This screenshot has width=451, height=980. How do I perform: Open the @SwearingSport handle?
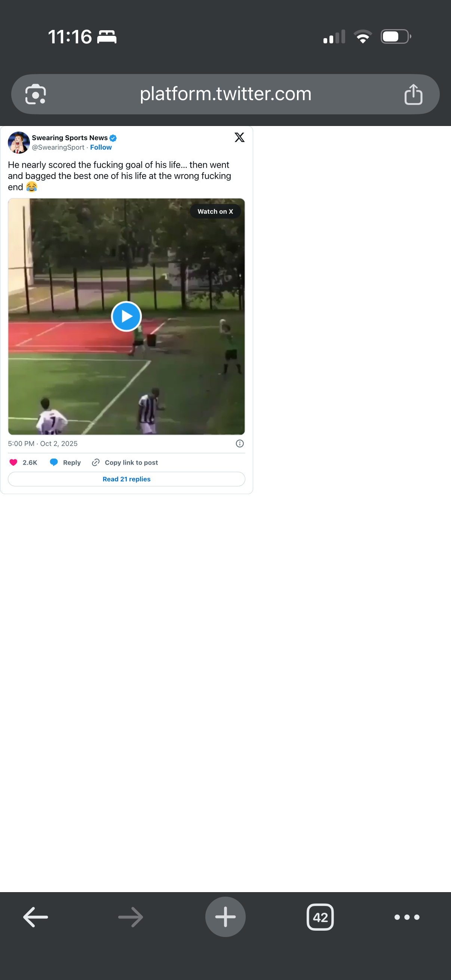(x=58, y=147)
